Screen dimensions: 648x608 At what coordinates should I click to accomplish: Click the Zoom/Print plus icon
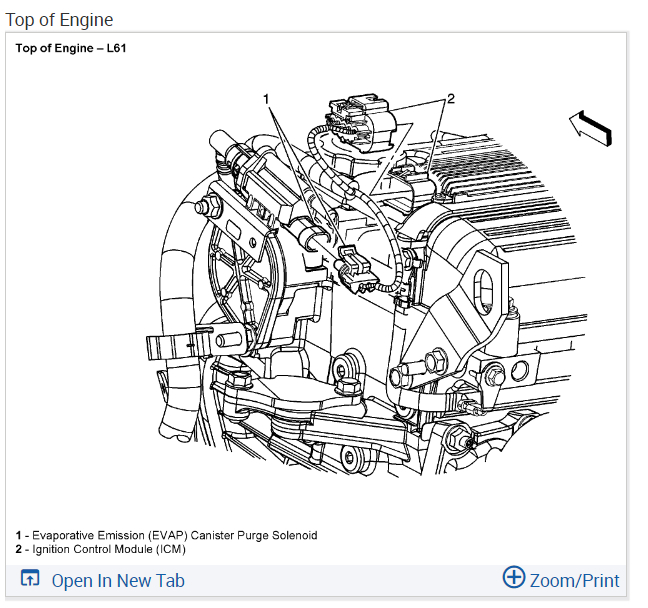514,577
